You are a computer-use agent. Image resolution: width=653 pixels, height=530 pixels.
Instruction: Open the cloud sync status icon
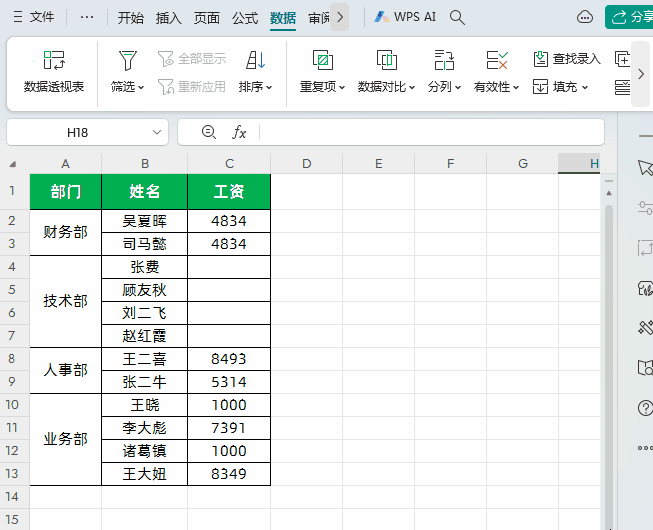585,17
